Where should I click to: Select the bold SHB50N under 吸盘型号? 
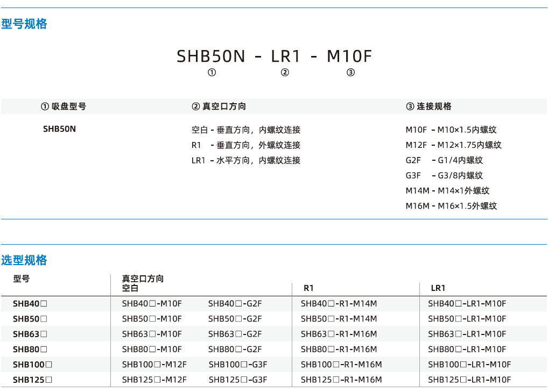[x=59, y=129]
